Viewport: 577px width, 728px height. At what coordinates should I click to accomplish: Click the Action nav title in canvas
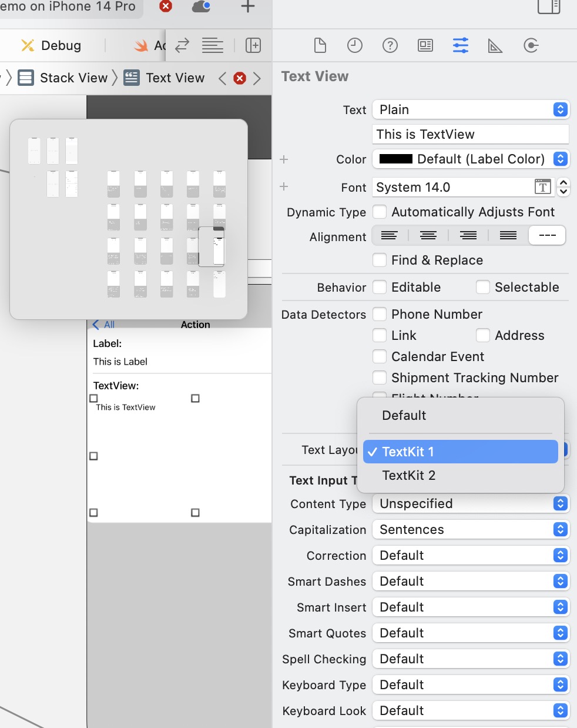pyautogui.click(x=195, y=325)
